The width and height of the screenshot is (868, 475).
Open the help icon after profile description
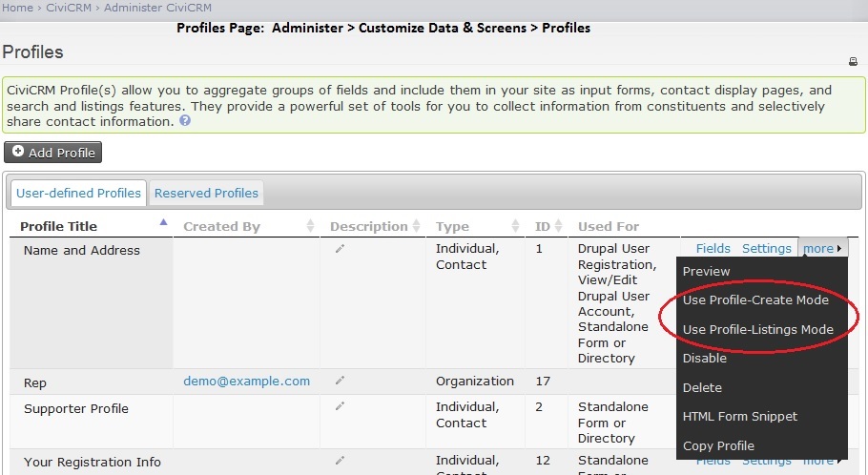coord(185,120)
